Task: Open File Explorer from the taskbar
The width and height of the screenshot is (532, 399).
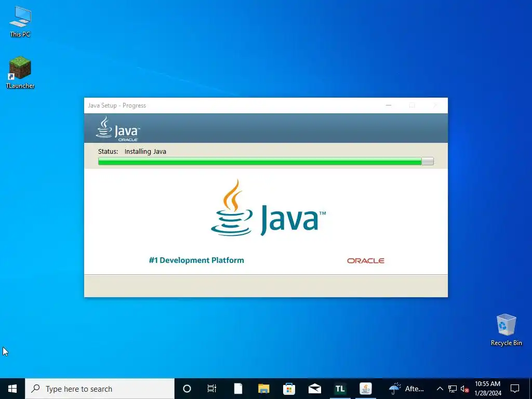Action: point(263,389)
